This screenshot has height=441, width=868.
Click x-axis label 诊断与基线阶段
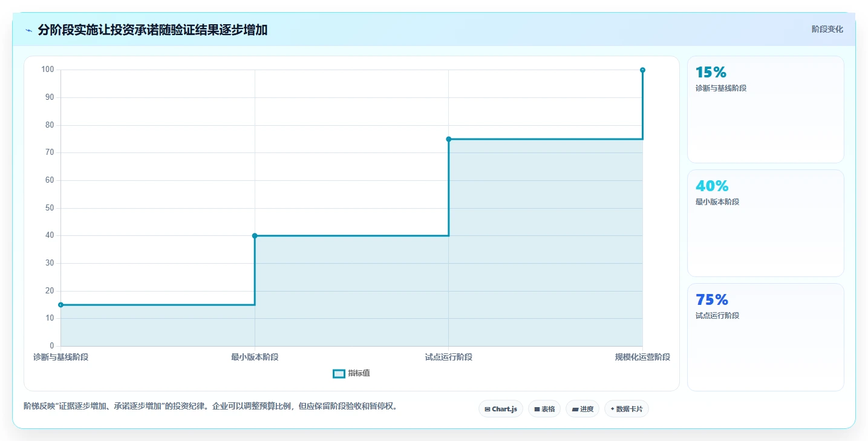(x=60, y=357)
